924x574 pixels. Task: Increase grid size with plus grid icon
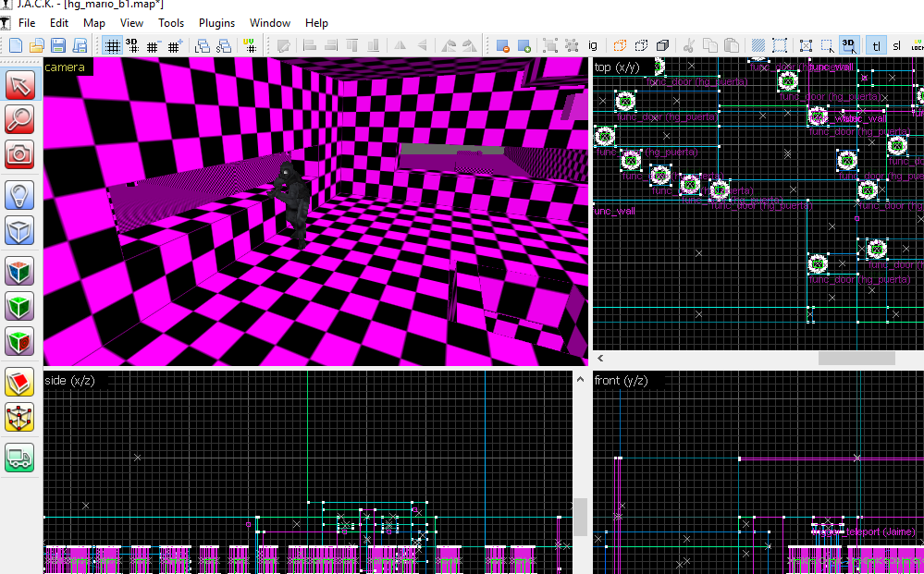pos(175,45)
